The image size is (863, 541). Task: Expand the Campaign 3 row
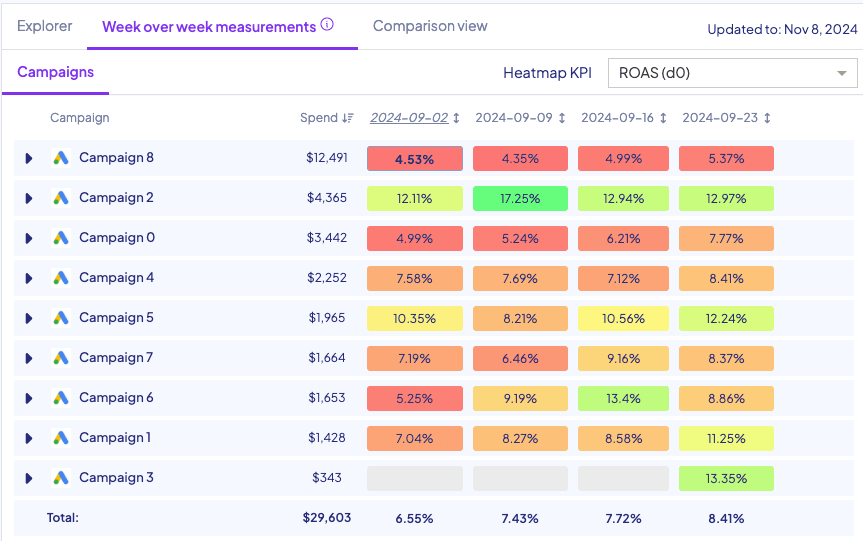coord(29,478)
